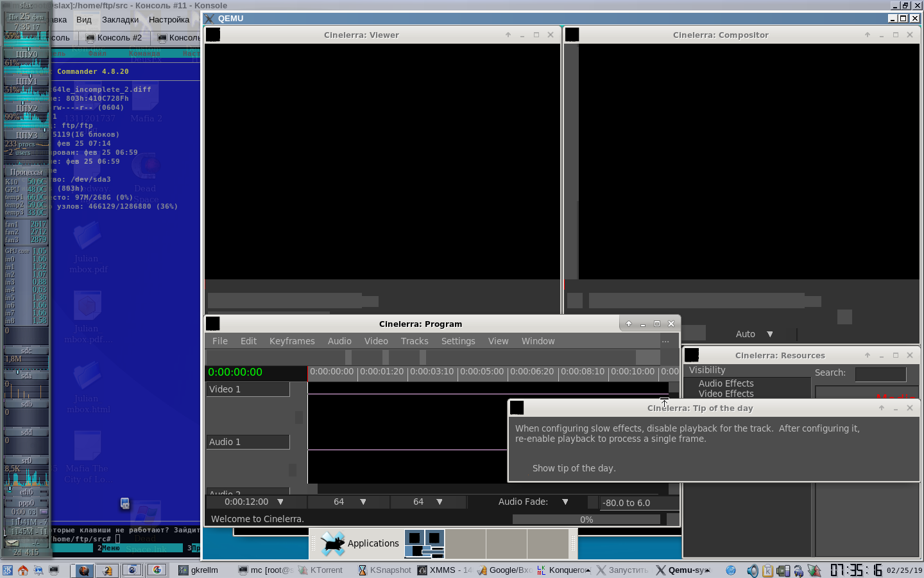Open Video menu in Cinelerra Program
The height and width of the screenshot is (578, 924).
coord(376,341)
